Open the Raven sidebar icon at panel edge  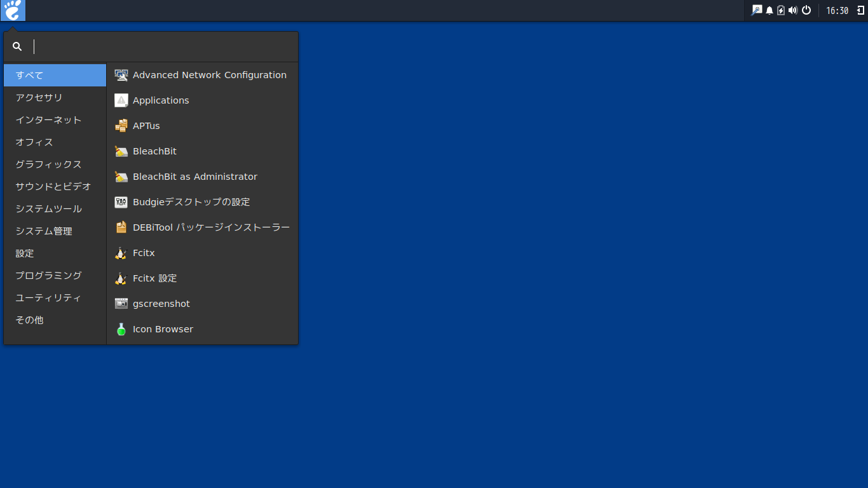click(860, 10)
